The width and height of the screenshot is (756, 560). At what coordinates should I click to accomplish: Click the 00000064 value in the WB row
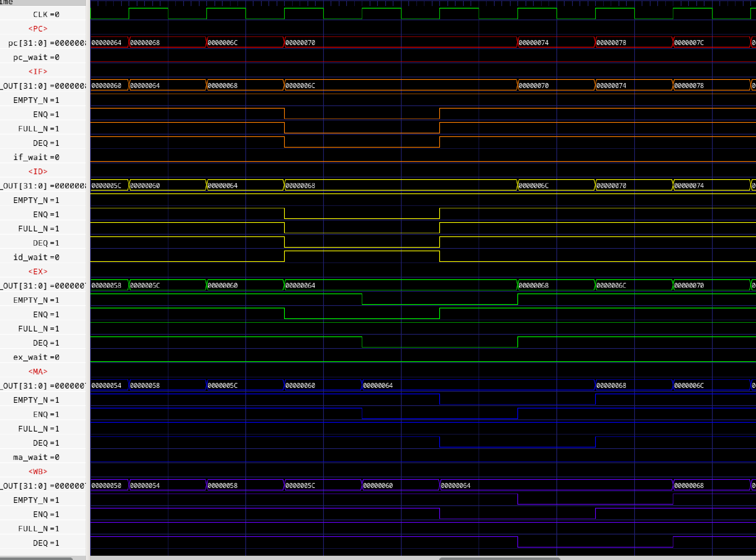(x=456, y=485)
